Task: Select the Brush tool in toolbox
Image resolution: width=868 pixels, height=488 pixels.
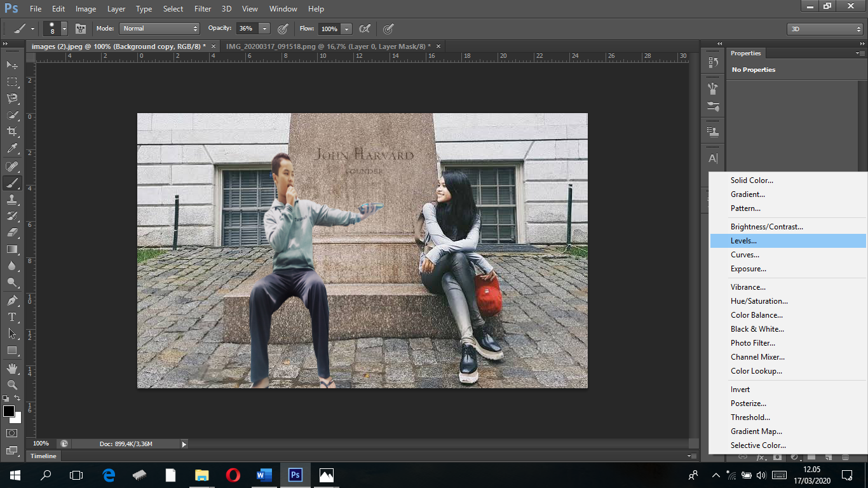Action: 12,183
